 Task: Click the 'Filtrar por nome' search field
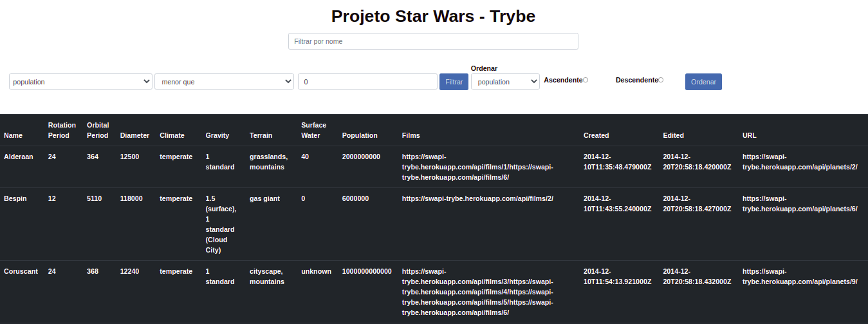(x=433, y=41)
